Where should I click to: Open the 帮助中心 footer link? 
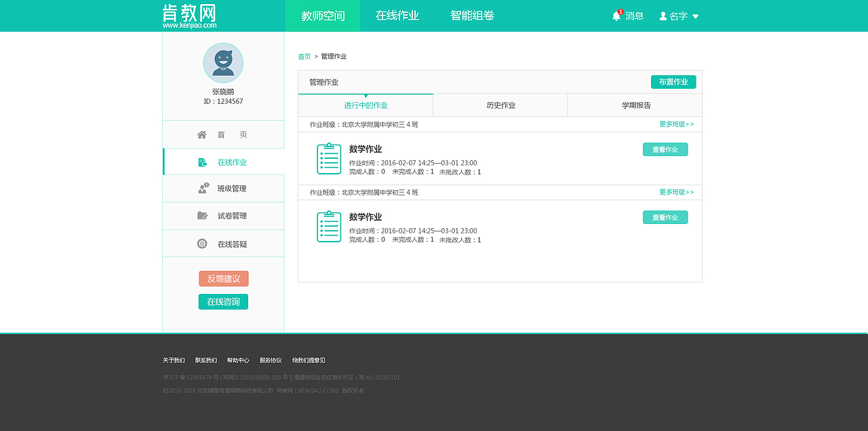[x=238, y=360]
